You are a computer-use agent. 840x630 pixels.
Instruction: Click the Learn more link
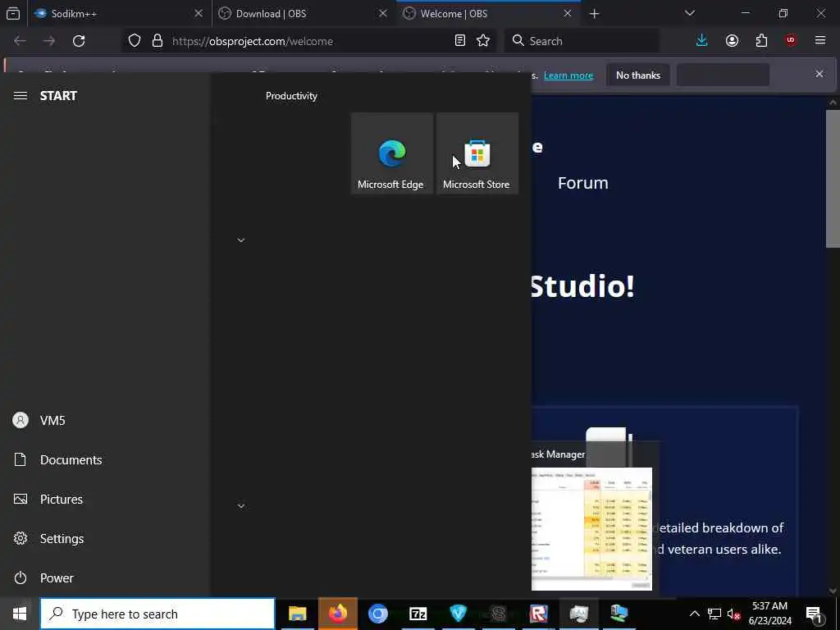pyautogui.click(x=568, y=75)
